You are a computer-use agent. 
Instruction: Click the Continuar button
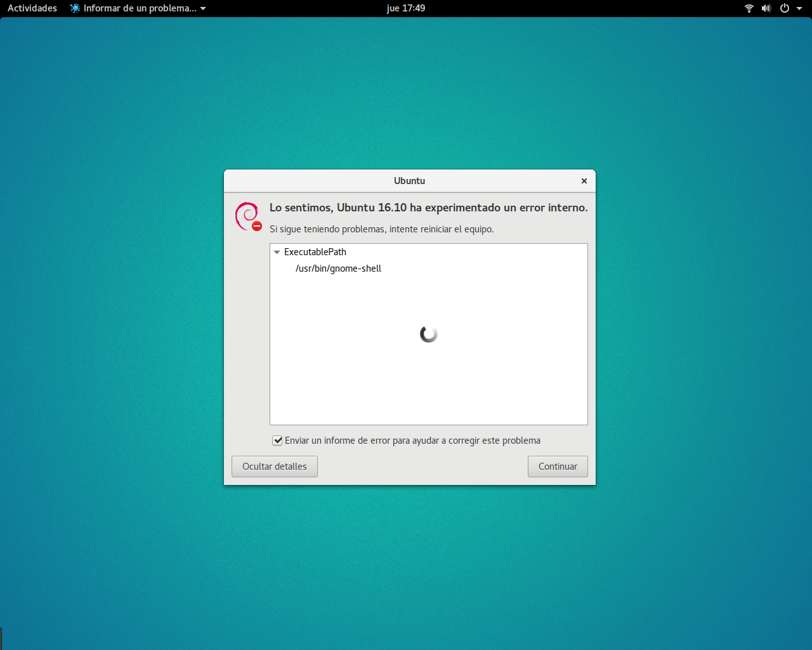tap(558, 467)
